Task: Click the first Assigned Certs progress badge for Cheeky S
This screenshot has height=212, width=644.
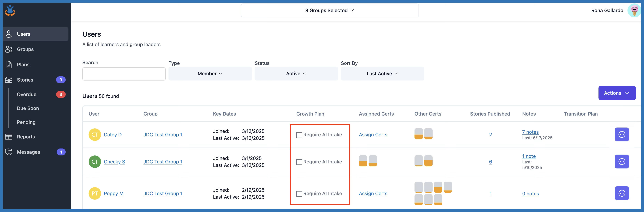Action: pos(363,161)
